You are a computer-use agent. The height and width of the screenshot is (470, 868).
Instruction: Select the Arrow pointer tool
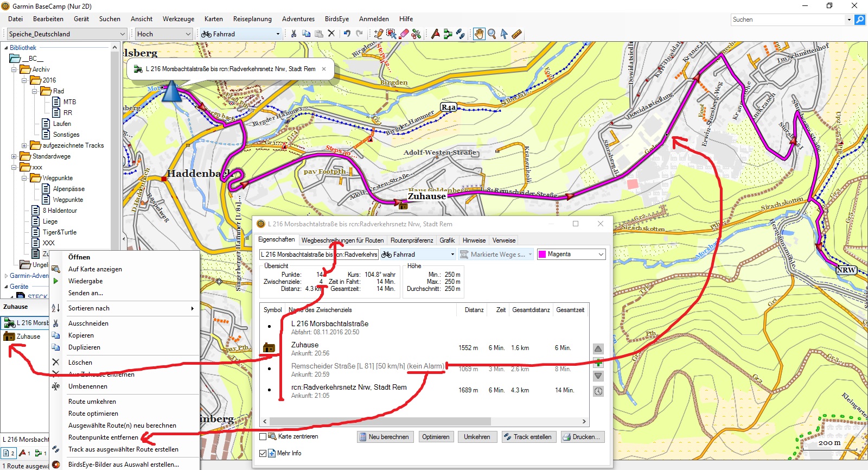coord(504,34)
